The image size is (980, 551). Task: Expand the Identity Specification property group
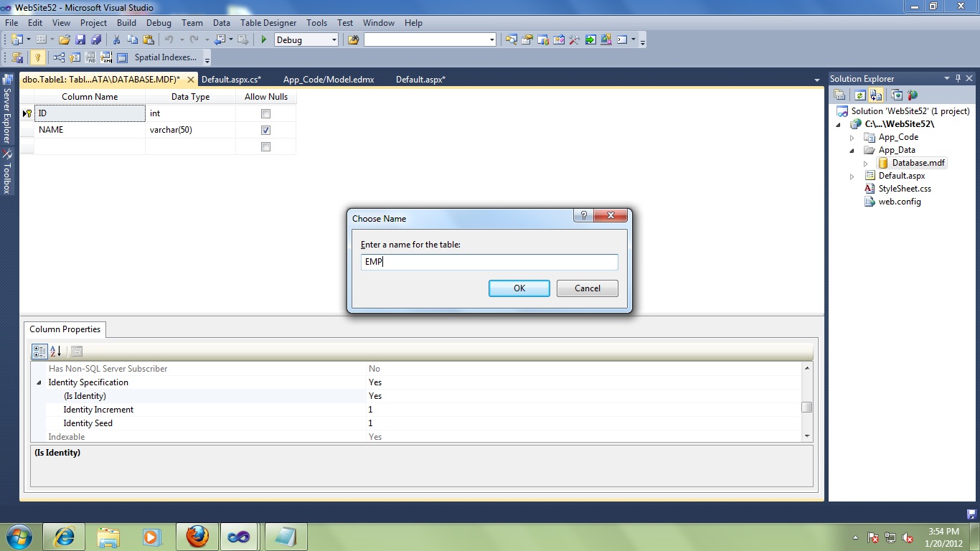(x=39, y=382)
